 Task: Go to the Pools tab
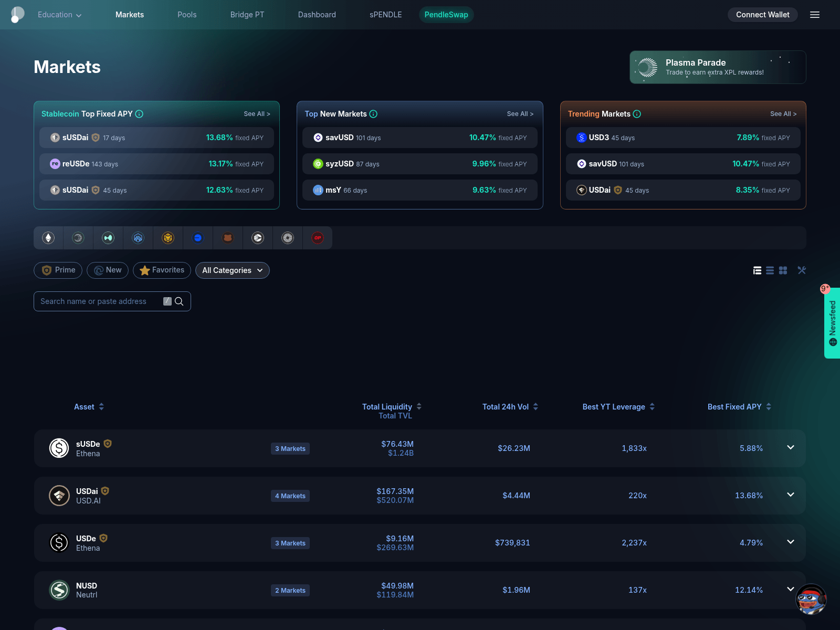pyautogui.click(x=187, y=15)
